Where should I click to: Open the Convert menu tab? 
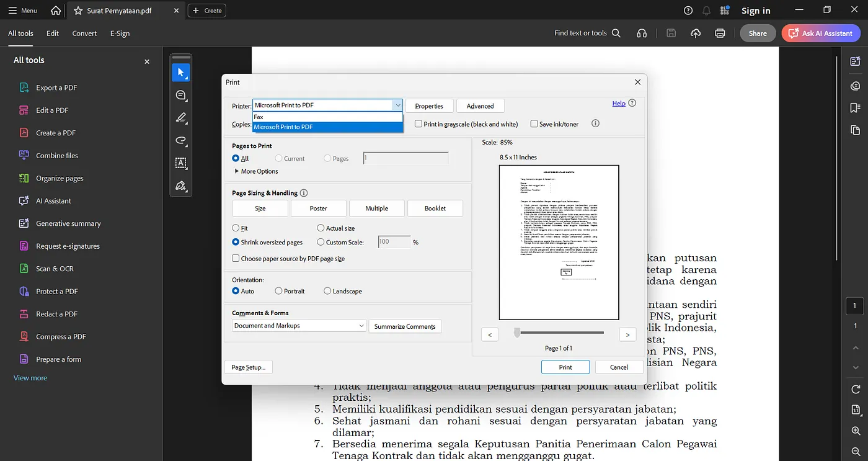click(84, 34)
